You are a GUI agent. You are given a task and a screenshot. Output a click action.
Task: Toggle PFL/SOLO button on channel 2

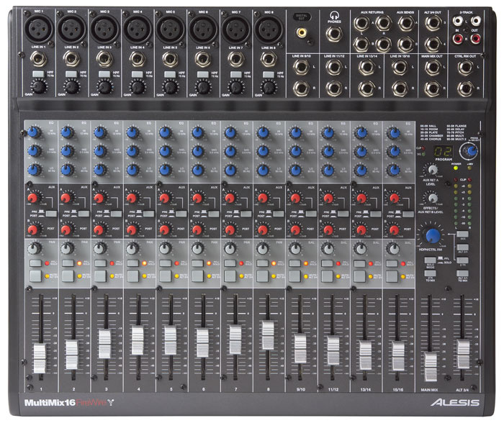(x=69, y=264)
